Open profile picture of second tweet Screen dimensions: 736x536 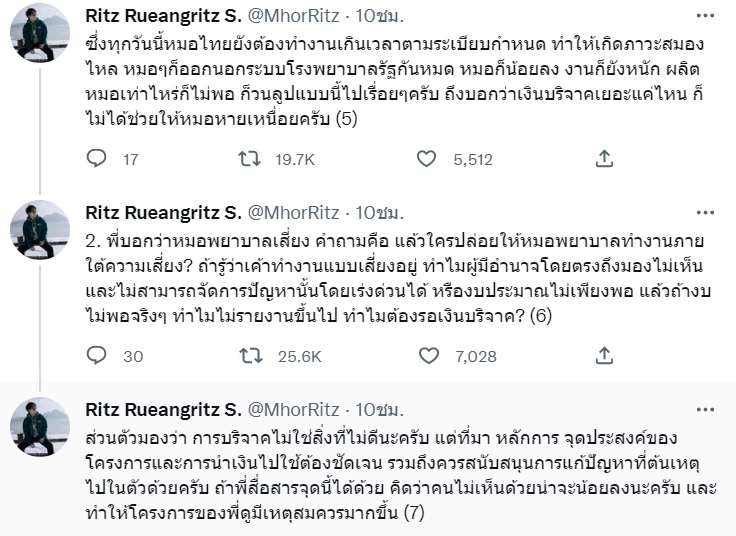[39, 231]
